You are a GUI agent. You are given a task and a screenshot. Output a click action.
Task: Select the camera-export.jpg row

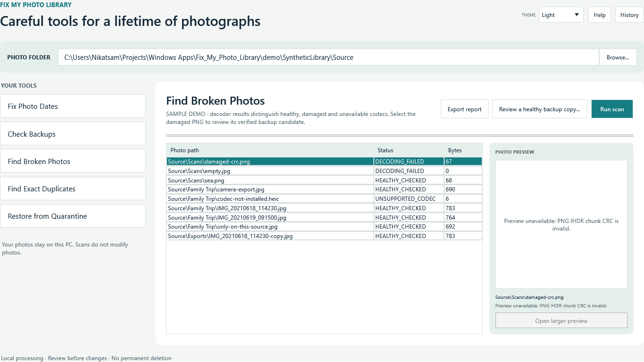coord(324,189)
